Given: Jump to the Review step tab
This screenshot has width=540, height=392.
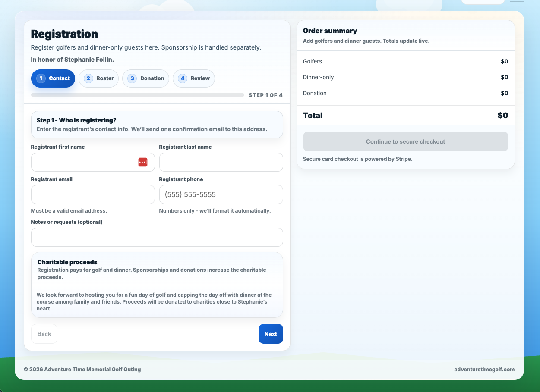Looking at the screenshot, I should click(x=194, y=78).
